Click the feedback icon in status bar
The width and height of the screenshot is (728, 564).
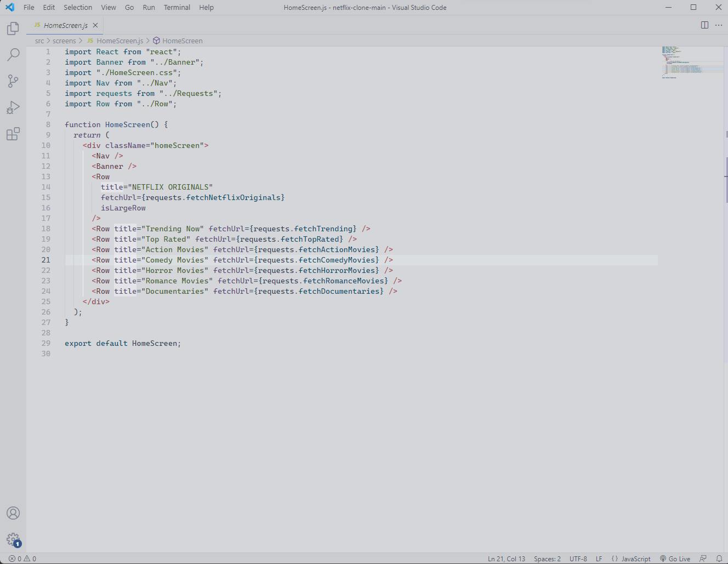703,559
